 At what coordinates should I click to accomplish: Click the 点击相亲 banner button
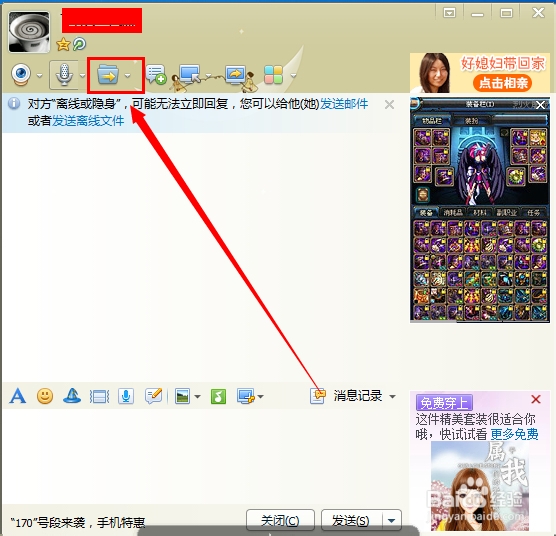pos(502,83)
